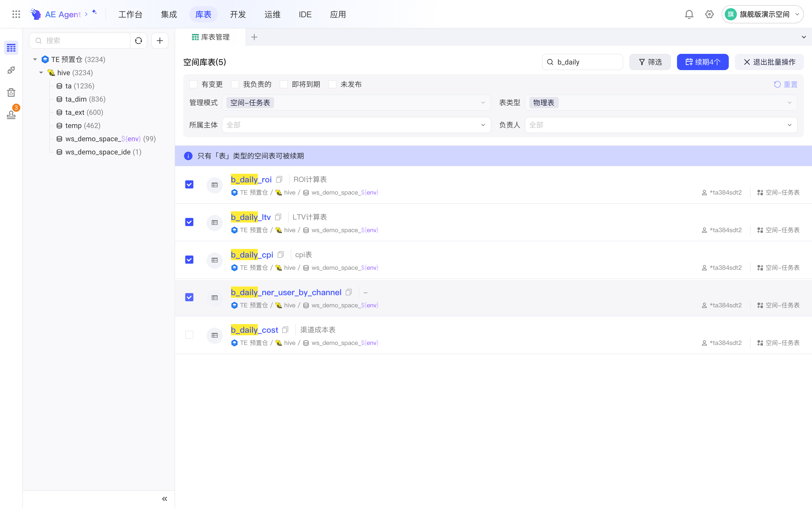
Task: Copy the b_daily_cpi table name
Action: [x=281, y=255]
